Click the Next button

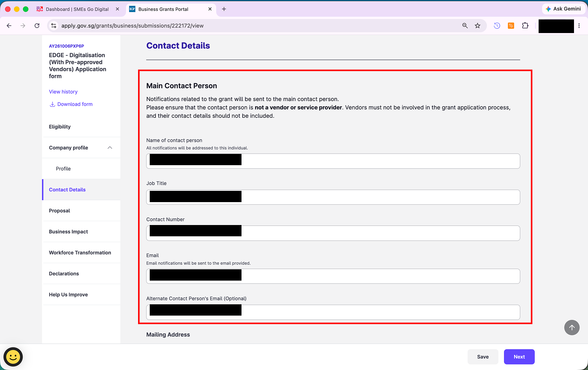519,357
